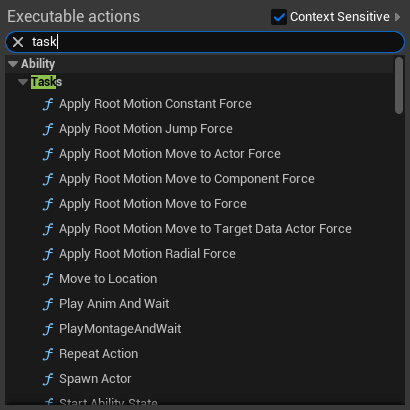Choose Apply Root Motion Move to Target Data Actor Force
The width and height of the screenshot is (410, 410).
click(x=205, y=229)
